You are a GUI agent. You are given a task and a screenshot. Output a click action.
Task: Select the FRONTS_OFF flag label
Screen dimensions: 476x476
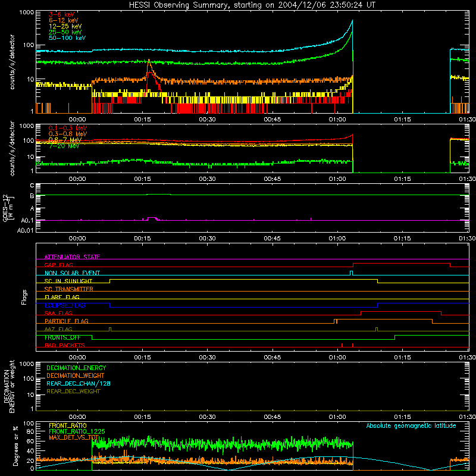(x=62, y=337)
